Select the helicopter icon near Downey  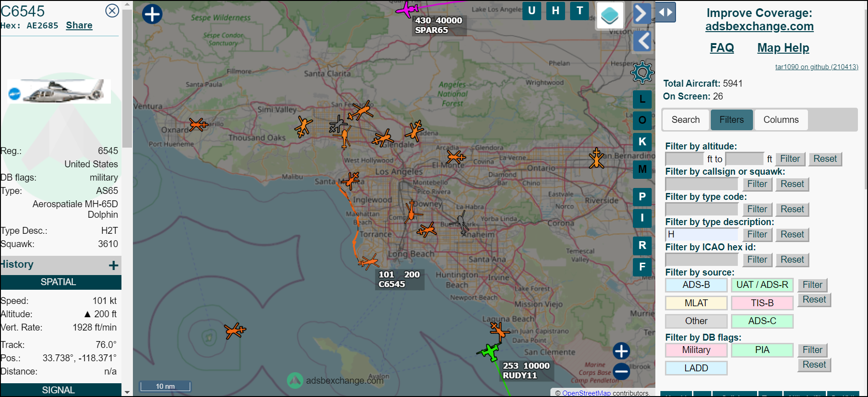[x=412, y=211]
